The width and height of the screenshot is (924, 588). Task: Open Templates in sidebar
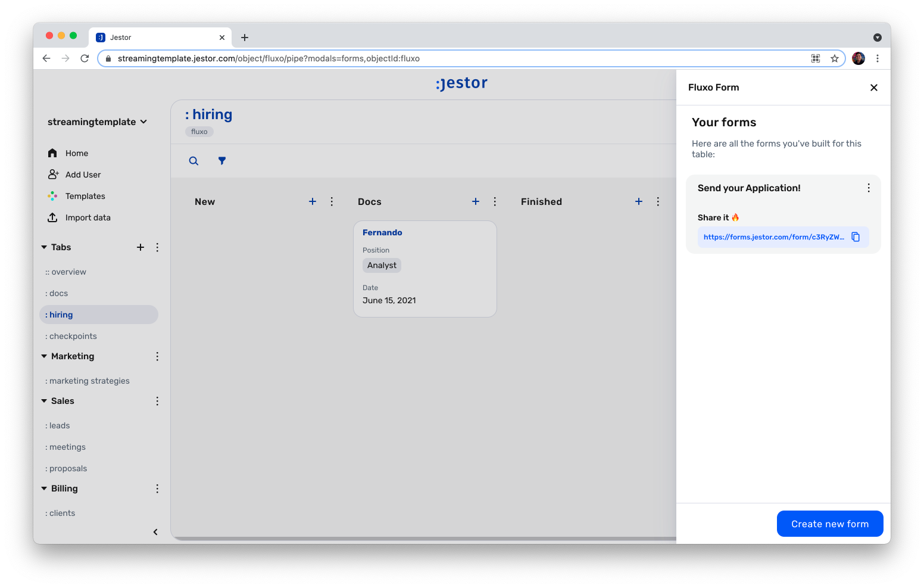pos(76,196)
